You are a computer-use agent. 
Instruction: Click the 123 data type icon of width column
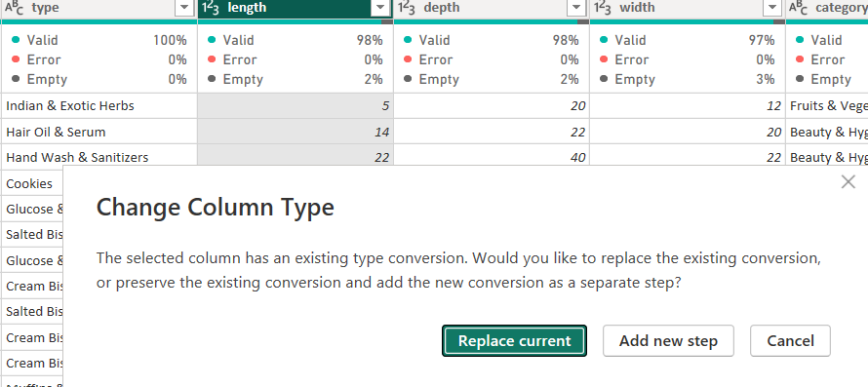[x=603, y=8]
